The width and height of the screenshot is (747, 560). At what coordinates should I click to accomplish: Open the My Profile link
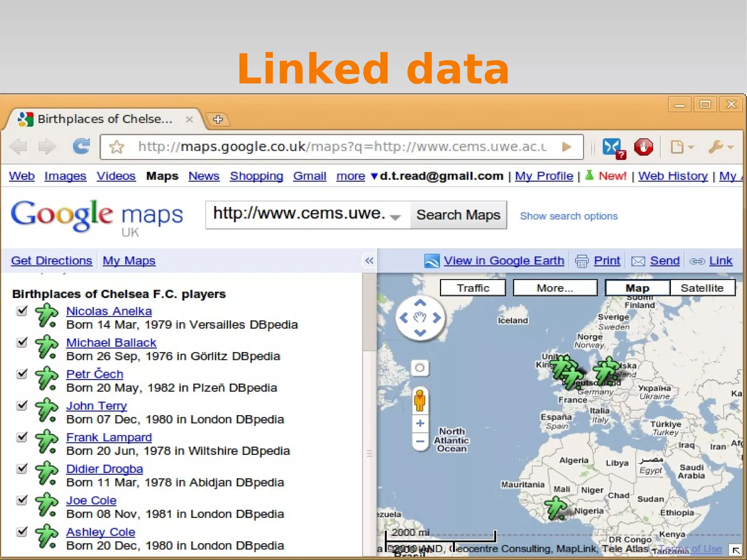tap(544, 176)
